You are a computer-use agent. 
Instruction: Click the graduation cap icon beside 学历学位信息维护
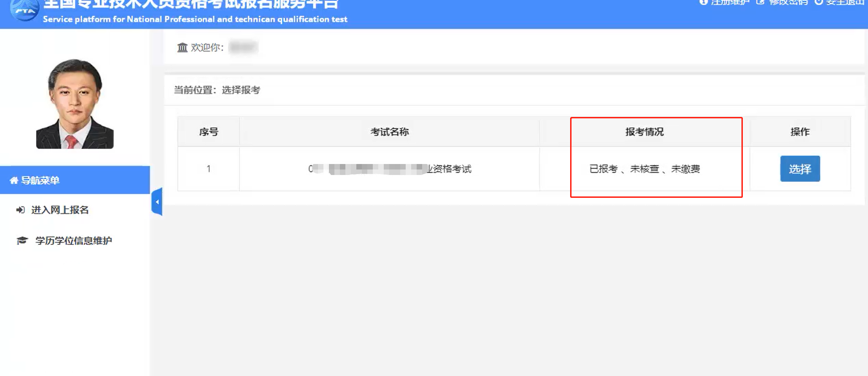[22, 241]
